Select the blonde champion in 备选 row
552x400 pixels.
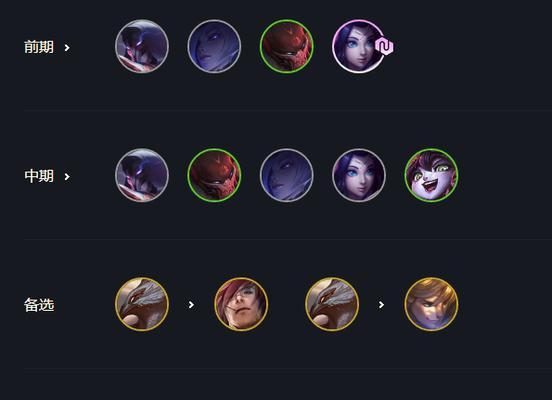[431, 304]
